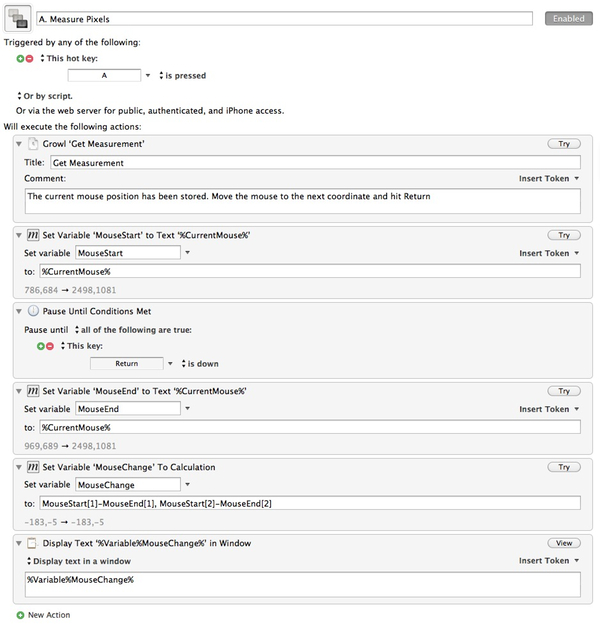600x628 pixels.
Task: Add a condition under 'Pause until' with green plus
Action: (x=40, y=346)
